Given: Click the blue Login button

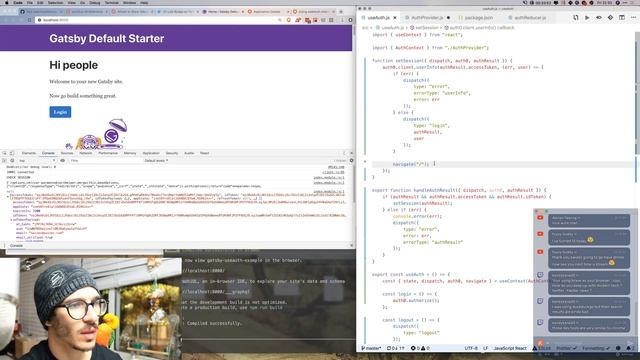Looking at the screenshot, I should click(x=60, y=112).
